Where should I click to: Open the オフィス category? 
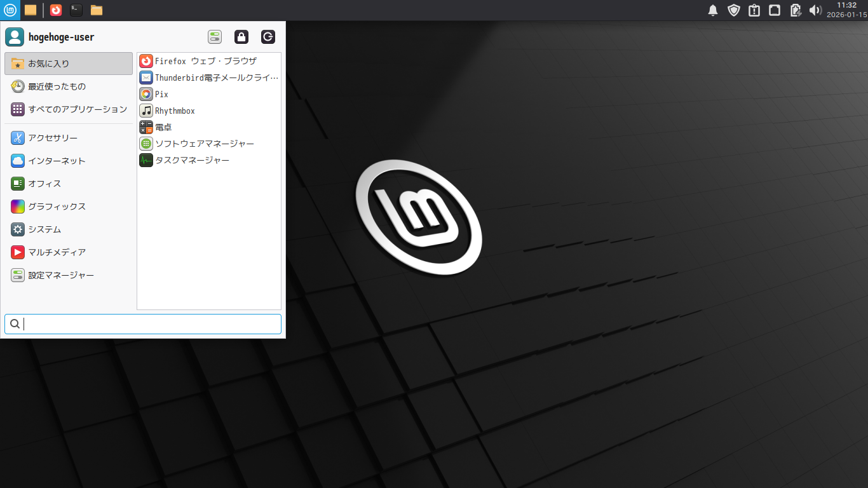[x=69, y=184]
